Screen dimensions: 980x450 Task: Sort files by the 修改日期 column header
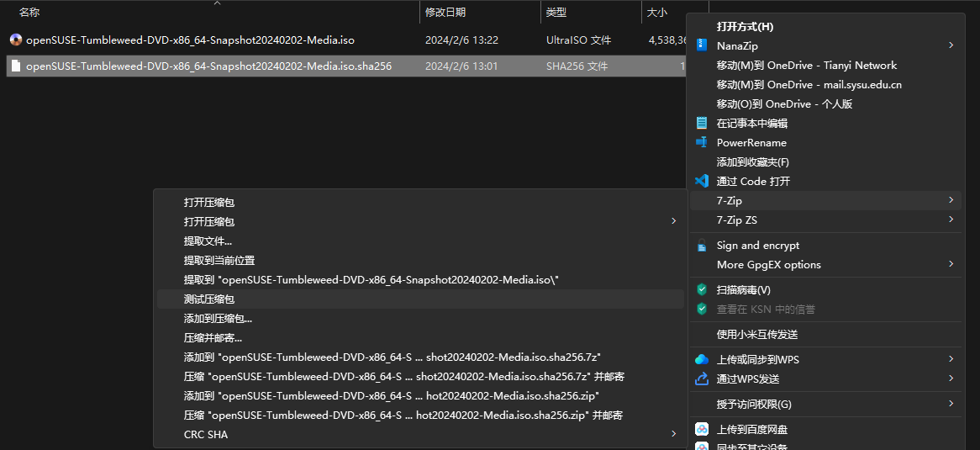point(445,12)
